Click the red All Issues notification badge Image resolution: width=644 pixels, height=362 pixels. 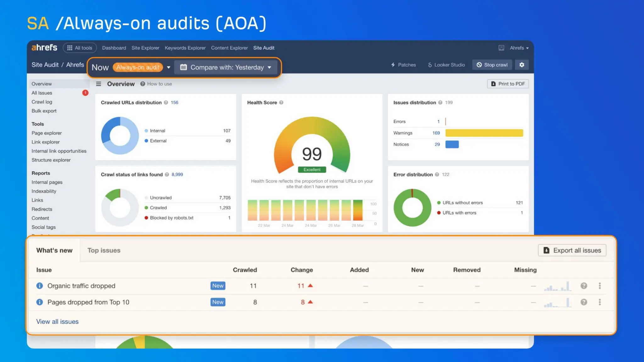tap(85, 93)
